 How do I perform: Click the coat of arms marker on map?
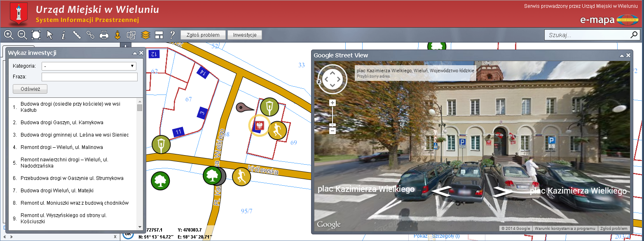pos(260,125)
